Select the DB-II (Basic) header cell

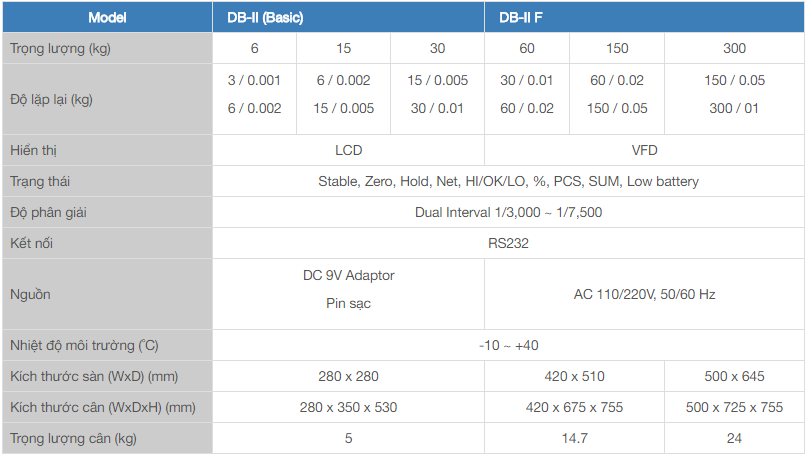(258, 17)
